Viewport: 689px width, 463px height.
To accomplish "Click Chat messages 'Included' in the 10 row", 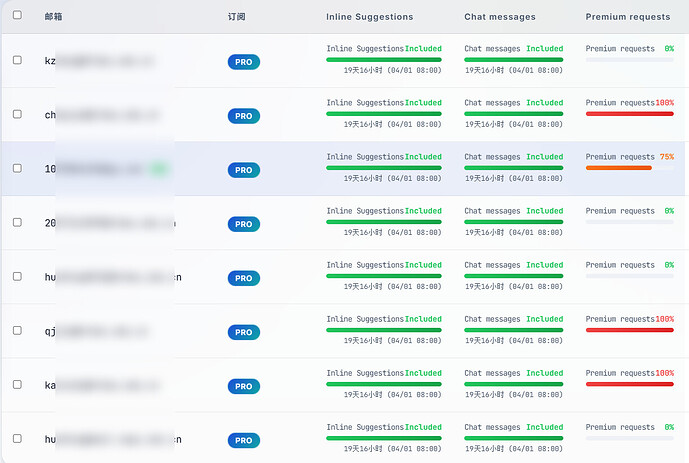I will 545,157.
